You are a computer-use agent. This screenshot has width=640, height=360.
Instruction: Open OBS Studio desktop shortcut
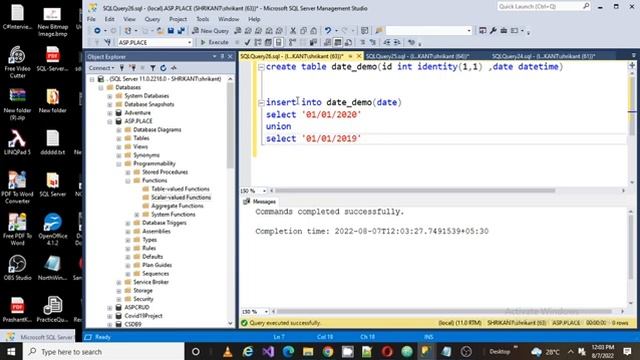(x=17, y=268)
